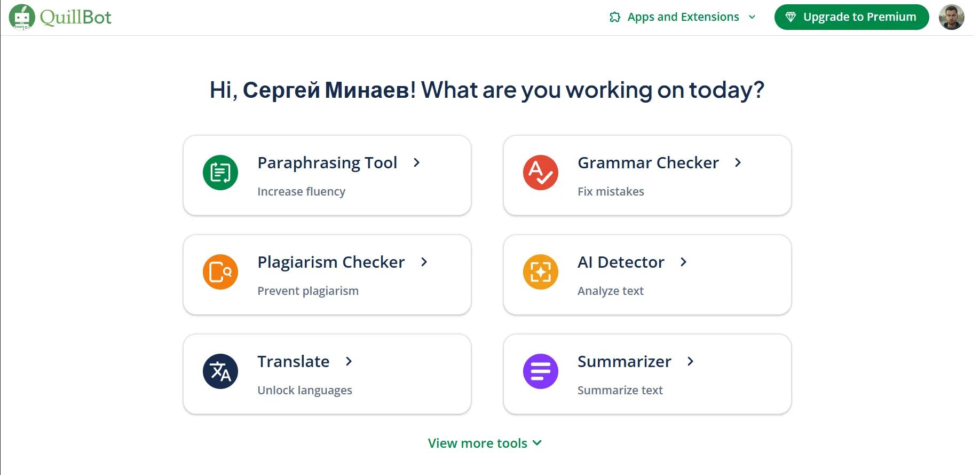Click the arrow next to Grammar Checker
980x475 pixels.
(738, 162)
